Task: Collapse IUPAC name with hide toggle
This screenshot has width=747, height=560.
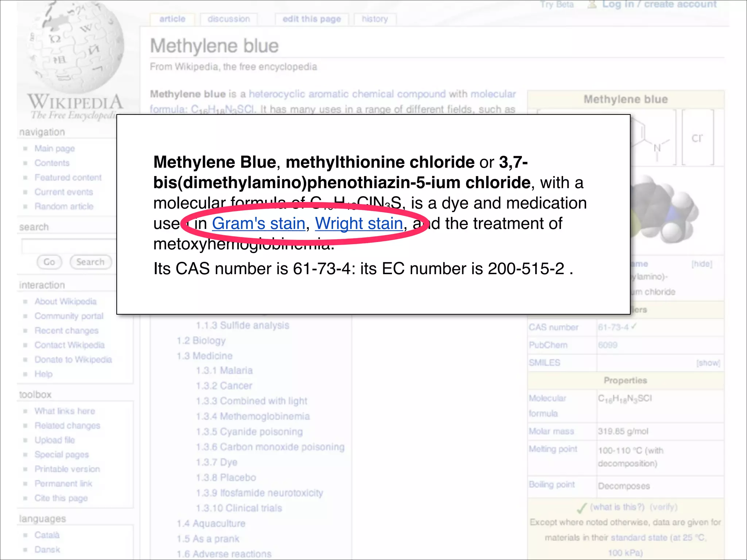Action: pyautogui.click(x=701, y=264)
